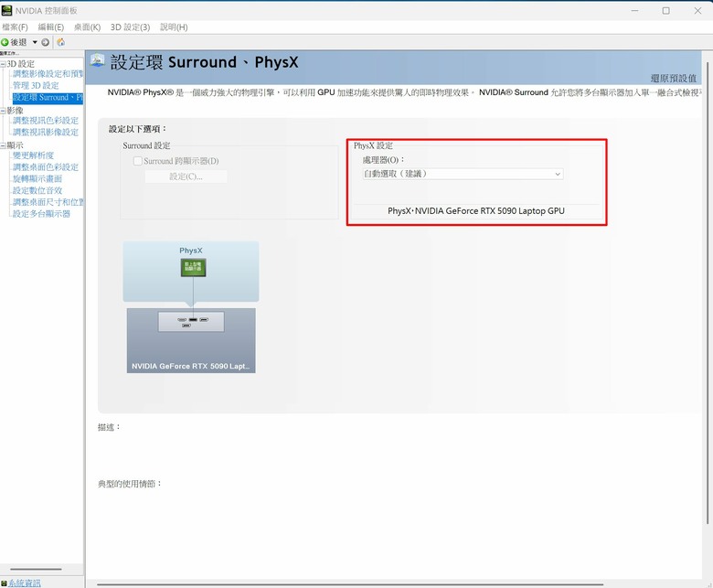Select 設定數位音效 in tree
The width and height of the screenshot is (713, 588).
tap(37, 190)
